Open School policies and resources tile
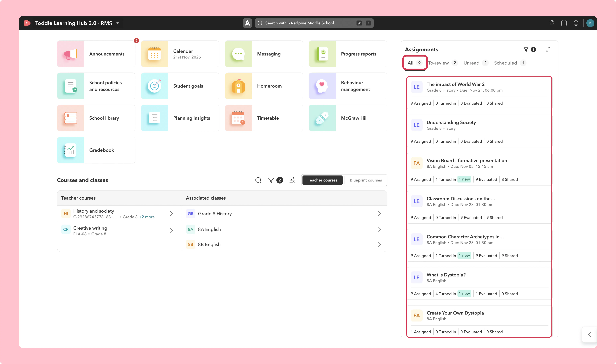The image size is (616, 364). click(x=96, y=86)
